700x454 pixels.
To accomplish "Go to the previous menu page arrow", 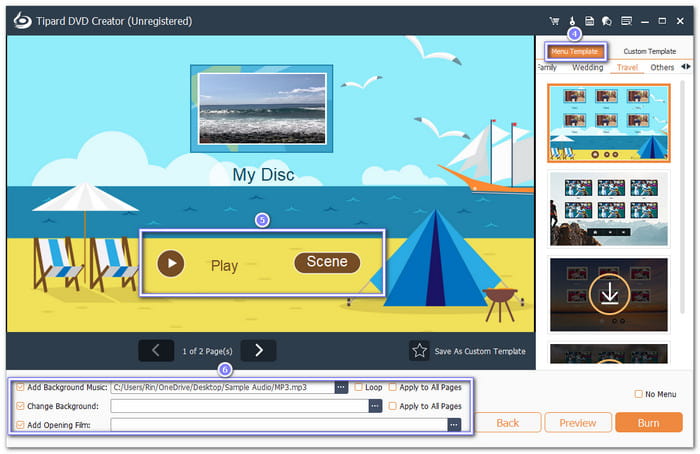I will pyautogui.click(x=156, y=350).
